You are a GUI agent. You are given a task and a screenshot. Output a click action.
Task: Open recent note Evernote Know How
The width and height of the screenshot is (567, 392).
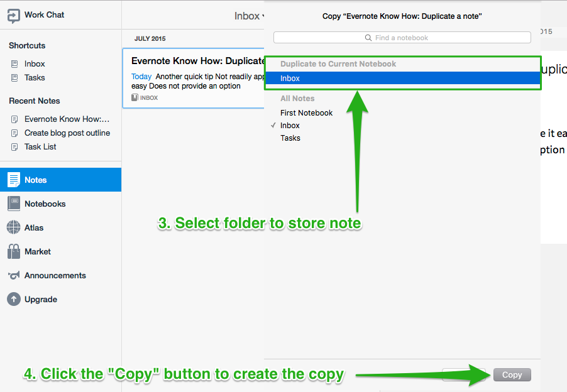[x=67, y=119]
